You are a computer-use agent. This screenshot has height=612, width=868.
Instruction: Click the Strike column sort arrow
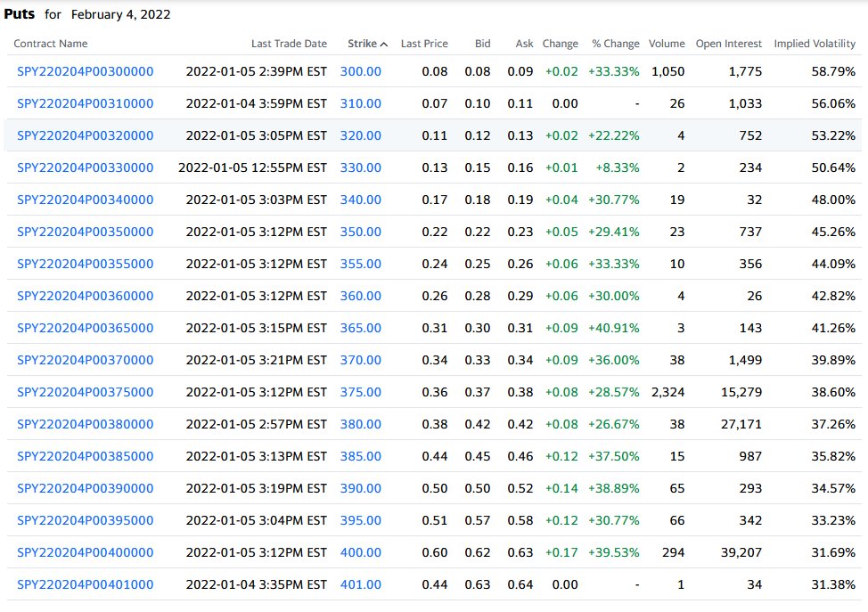click(384, 45)
